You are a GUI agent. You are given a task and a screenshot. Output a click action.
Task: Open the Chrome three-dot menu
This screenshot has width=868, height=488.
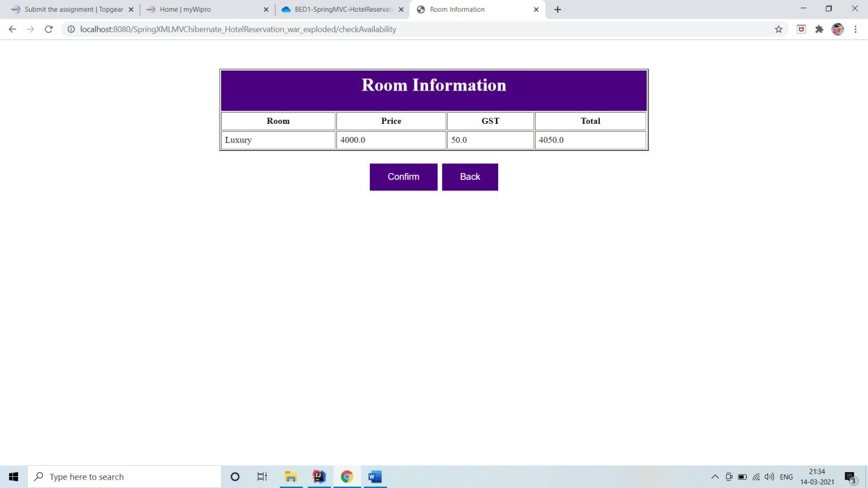856,29
